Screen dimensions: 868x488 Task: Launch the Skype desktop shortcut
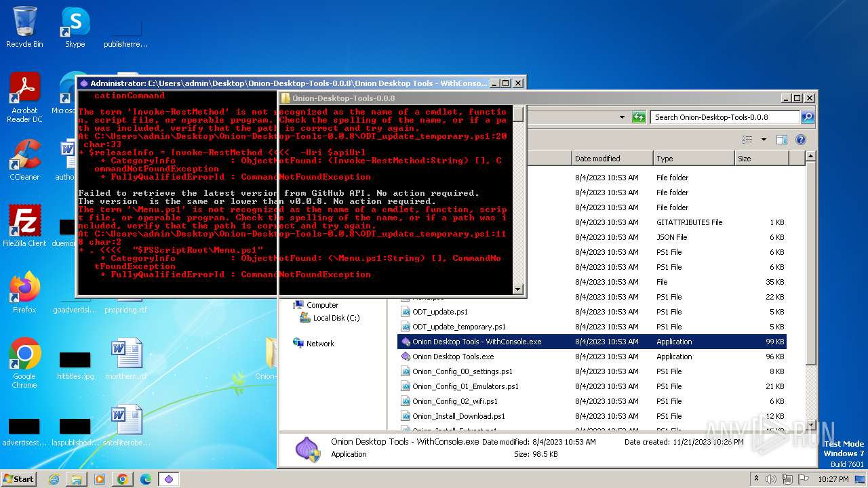click(75, 27)
